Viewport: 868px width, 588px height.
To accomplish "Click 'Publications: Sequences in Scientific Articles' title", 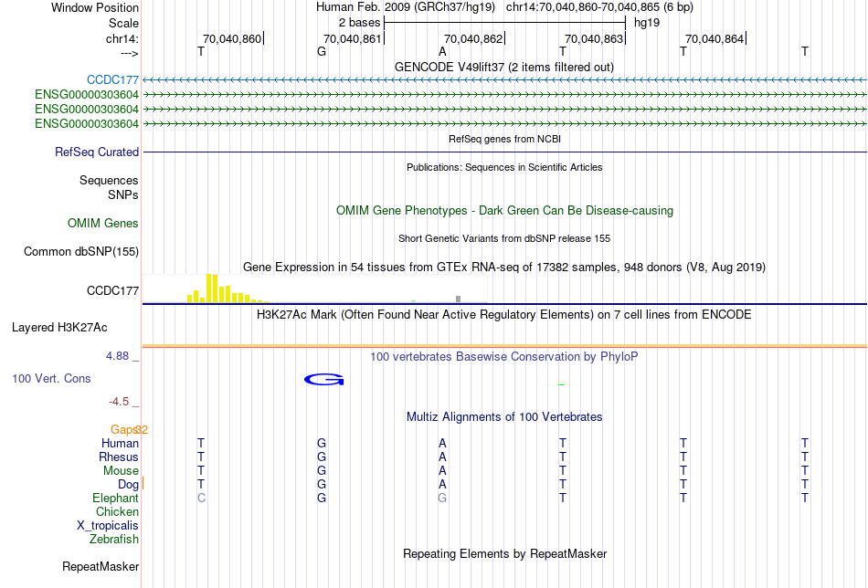I will 504,168.
